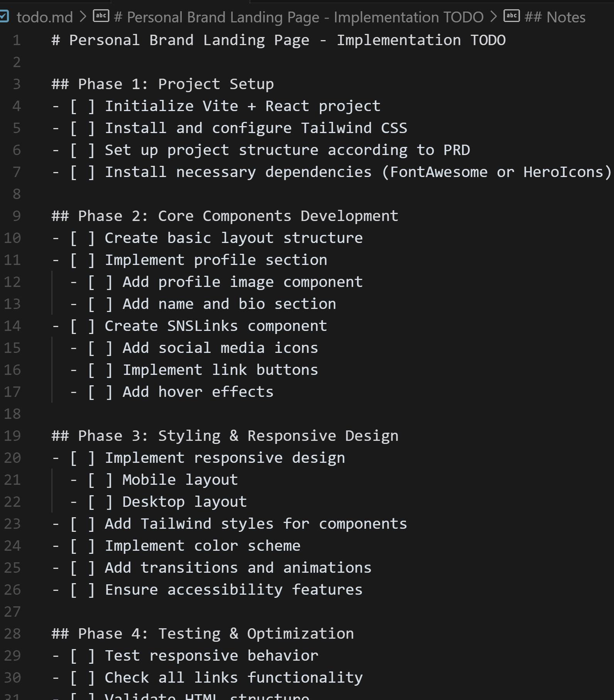Click checkbox brackets for Ensure accessibility features
The image size is (614, 700).
(x=83, y=590)
